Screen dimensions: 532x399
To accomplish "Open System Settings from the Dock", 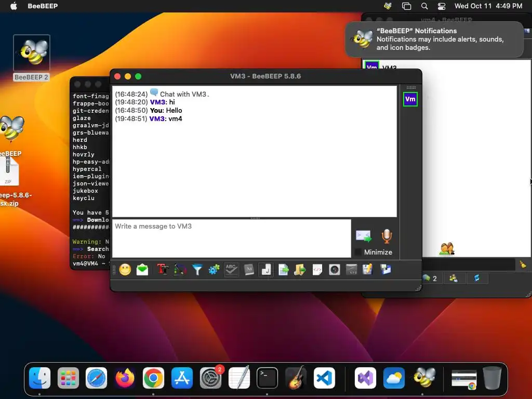I will coord(211,378).
